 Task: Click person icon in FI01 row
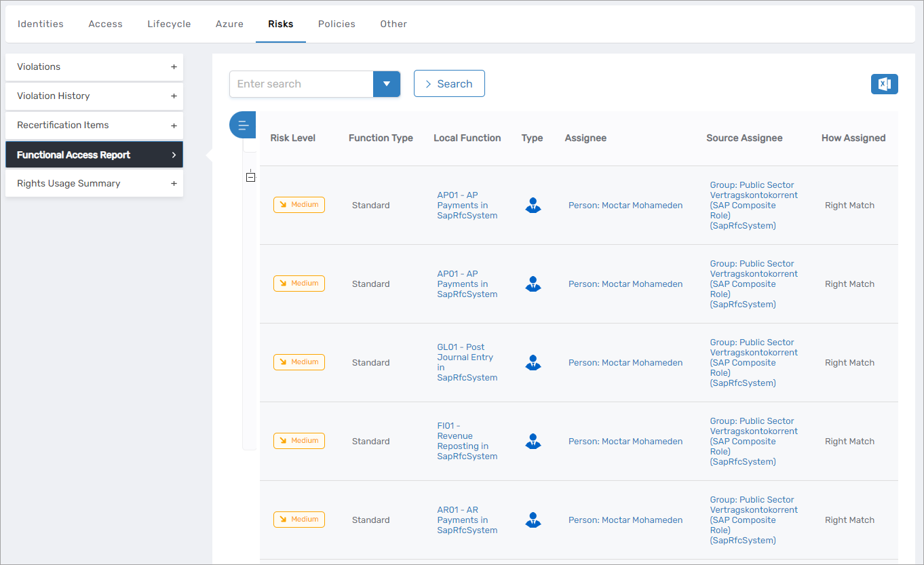pos(533,442)
